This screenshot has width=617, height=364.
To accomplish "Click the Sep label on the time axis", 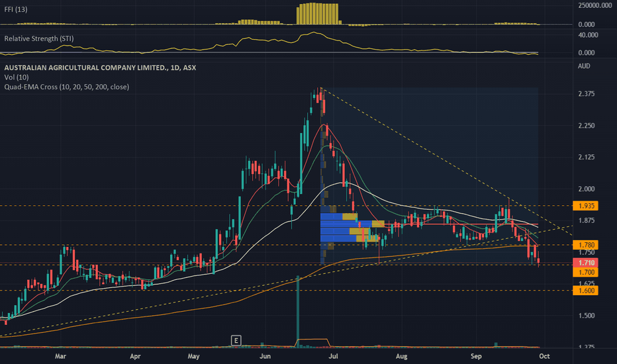I will [x=476, y=356].
